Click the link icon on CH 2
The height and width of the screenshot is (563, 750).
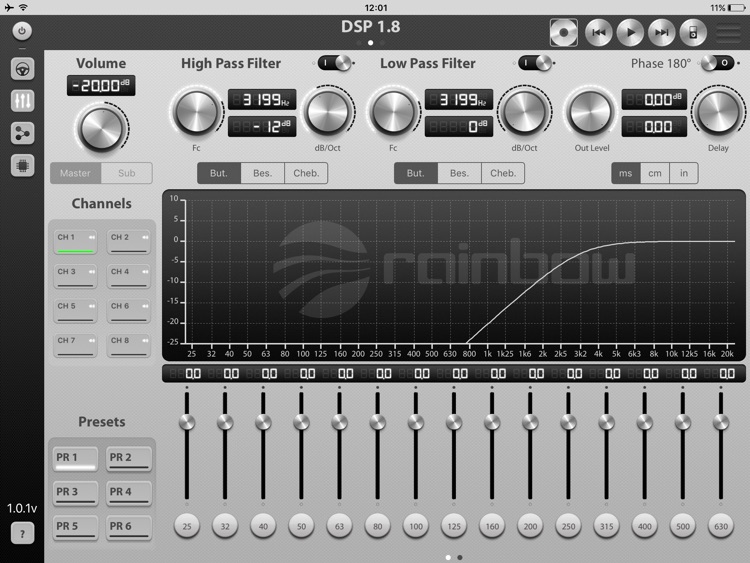145,237
